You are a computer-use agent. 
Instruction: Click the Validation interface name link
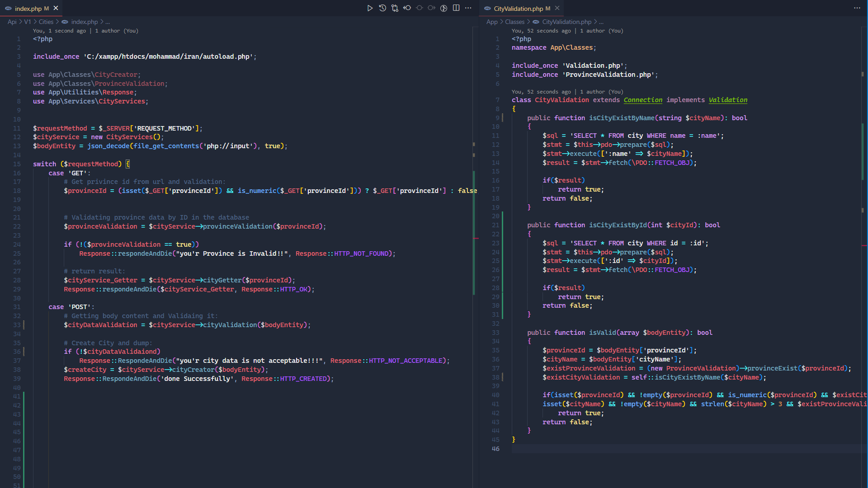[728, 100]
